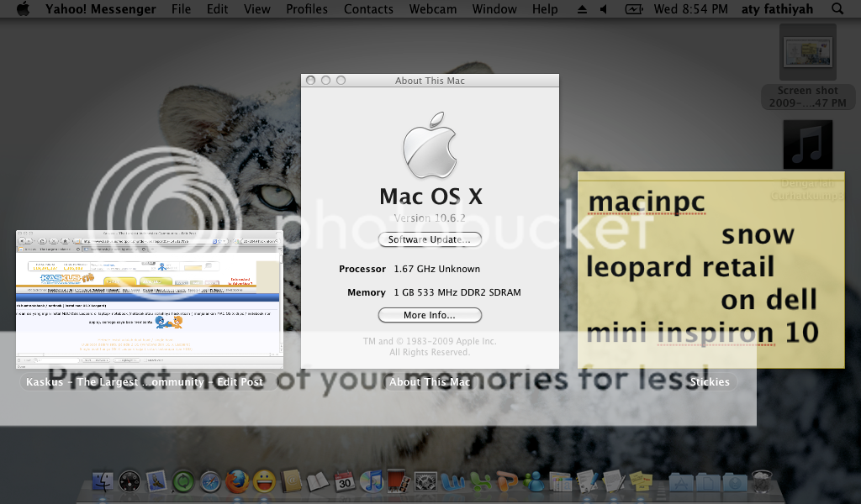Click the More Info… button
Screen dimensions: 861x504
(430, 315)
